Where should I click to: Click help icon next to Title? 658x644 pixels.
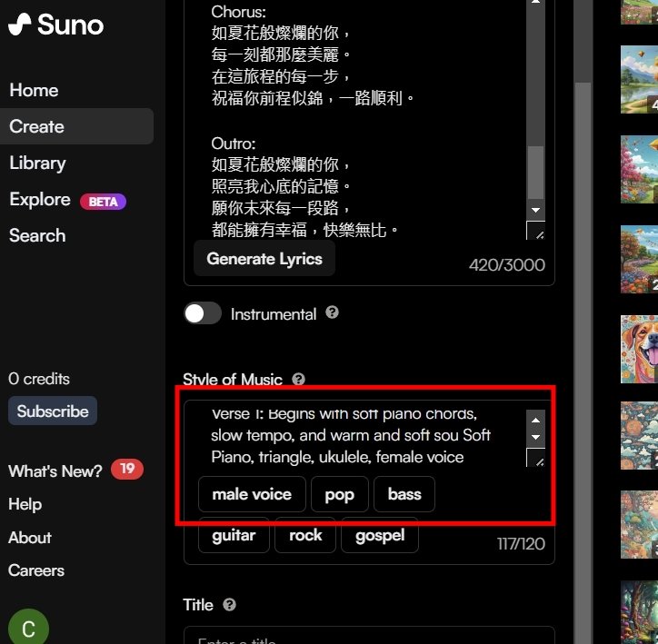tap(229, 605)
